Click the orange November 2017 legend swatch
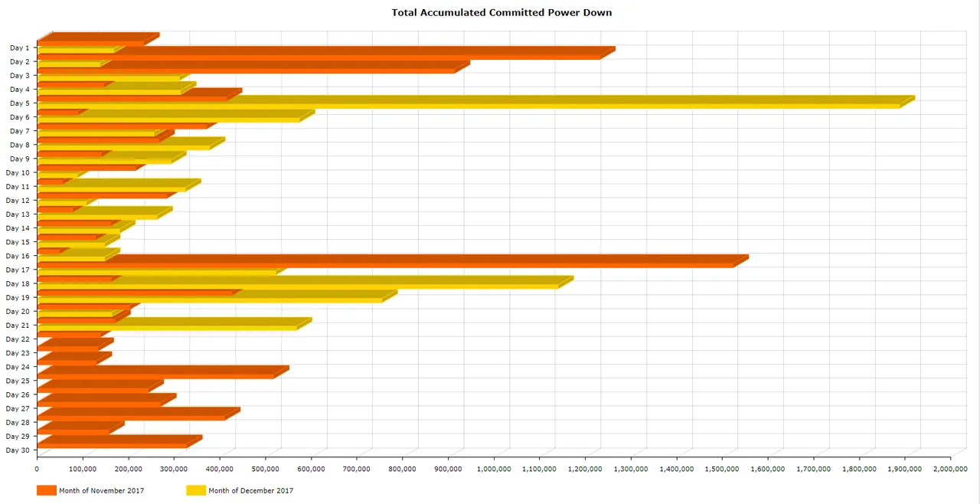 tap(47, 490)
